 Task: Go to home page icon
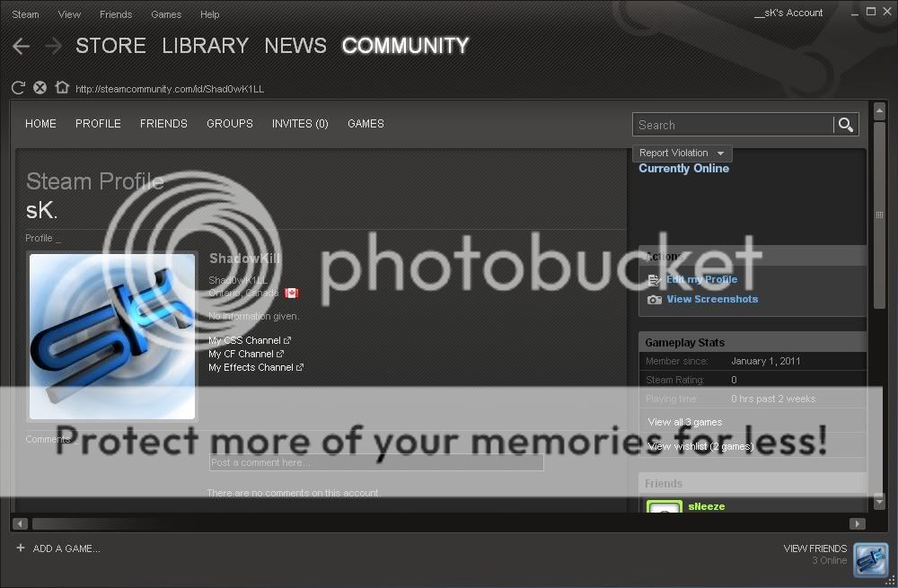pyautogui.click(x=61, y=88)
